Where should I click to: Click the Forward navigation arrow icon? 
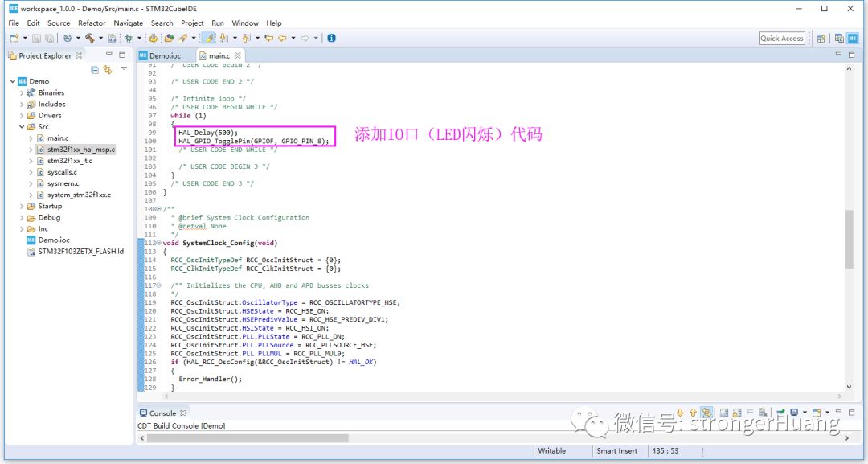coord(305,39)
